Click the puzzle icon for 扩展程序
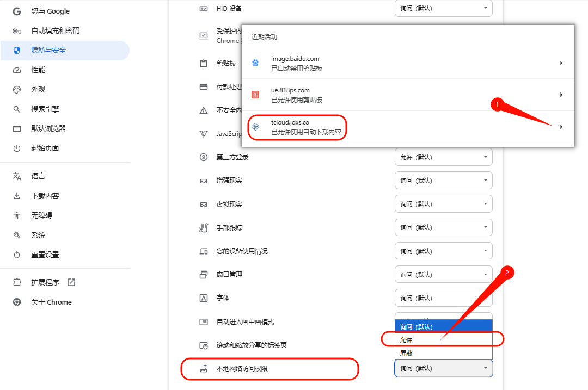 point(17,282)
